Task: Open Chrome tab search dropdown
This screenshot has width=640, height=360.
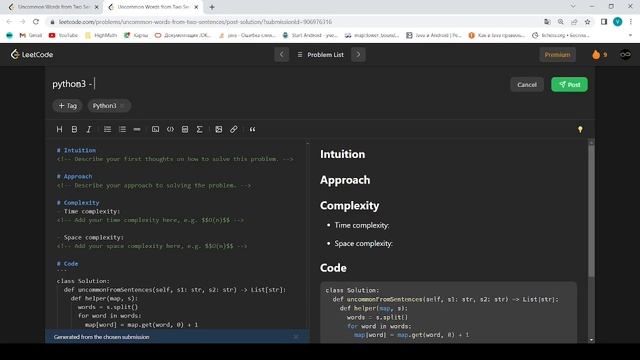Action: pos(573,6)
